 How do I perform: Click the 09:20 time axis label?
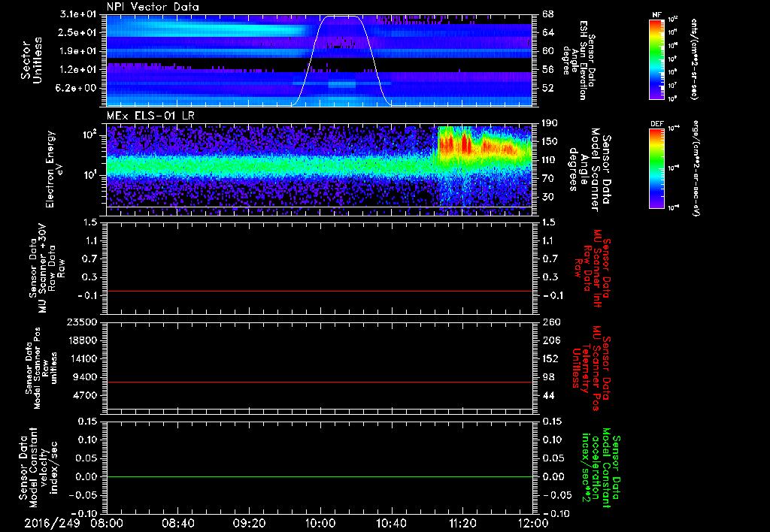tap(249, 524)
